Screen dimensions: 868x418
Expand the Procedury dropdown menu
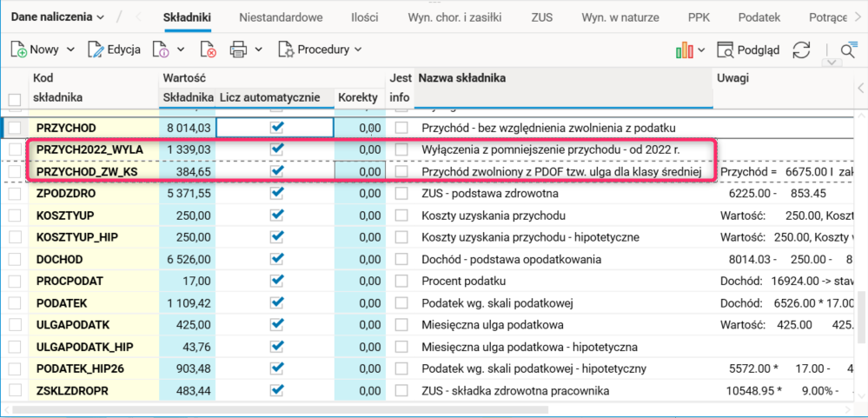click(320, 50)
